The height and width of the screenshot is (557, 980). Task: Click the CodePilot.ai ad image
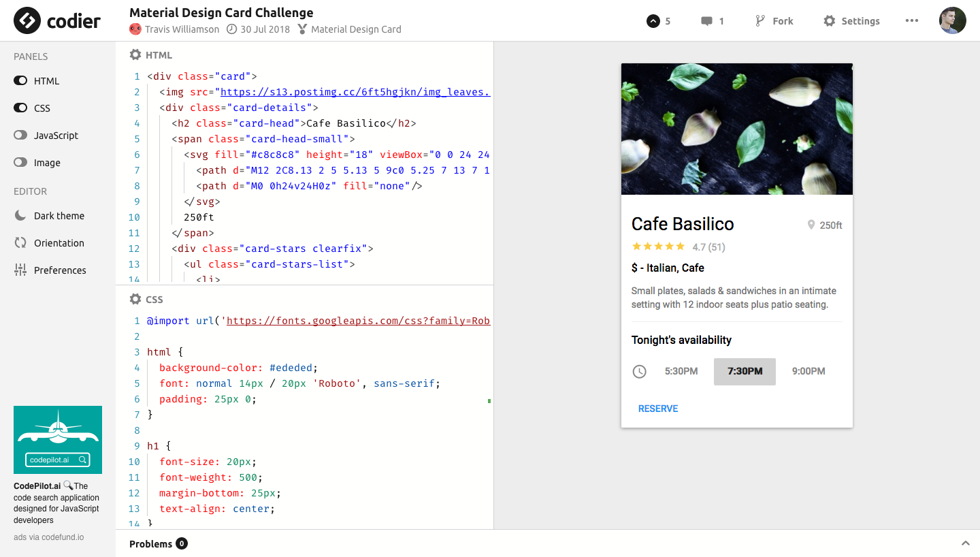click(58, 440)
